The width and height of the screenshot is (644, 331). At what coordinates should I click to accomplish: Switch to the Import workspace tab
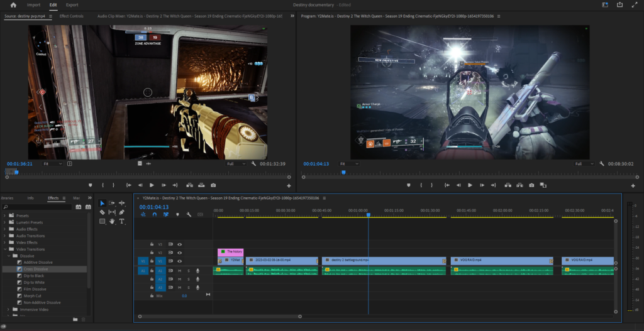coord(34,5)
